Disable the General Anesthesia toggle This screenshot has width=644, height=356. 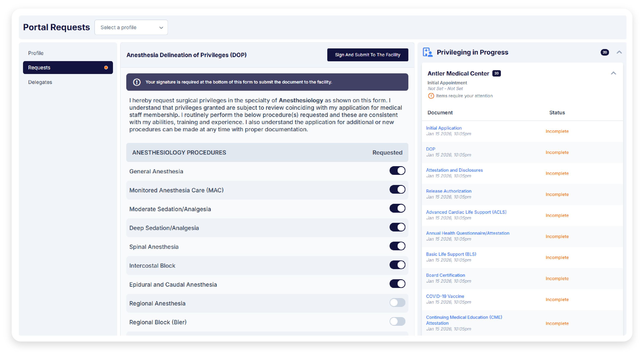[x=397, y=170]
